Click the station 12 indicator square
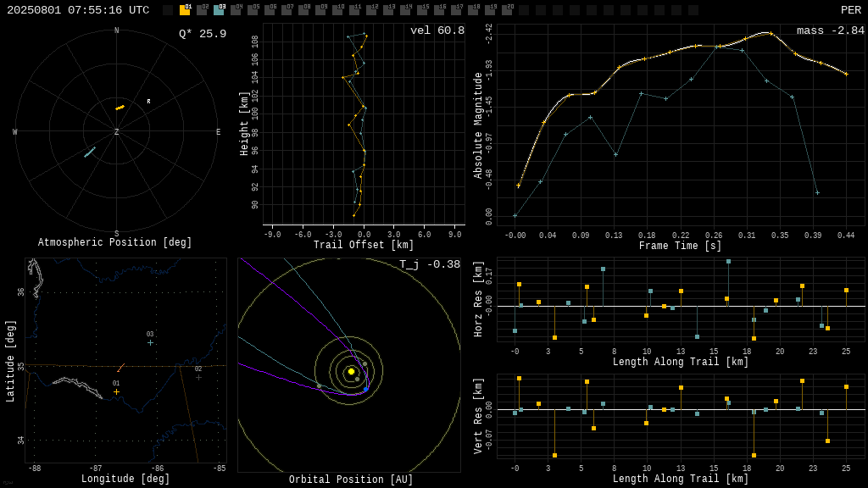The height and width of the screenshot is (488, 868). click(x=372, y=10)
